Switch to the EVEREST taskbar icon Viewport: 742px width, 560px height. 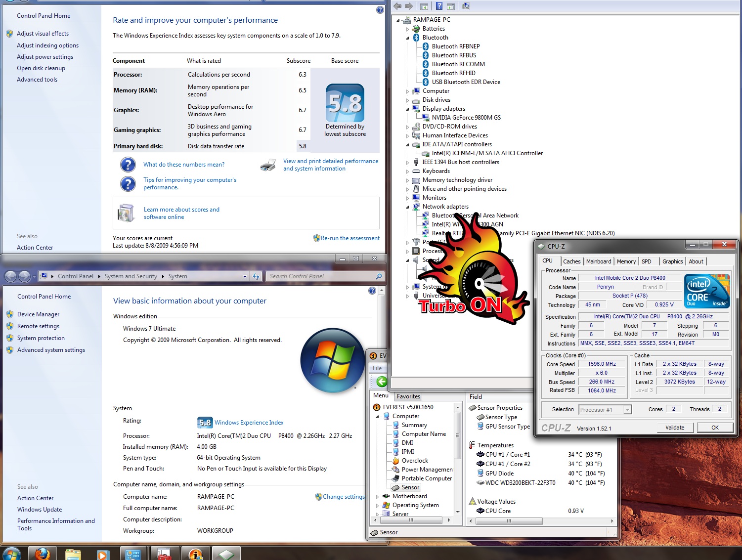click(195, 554)
